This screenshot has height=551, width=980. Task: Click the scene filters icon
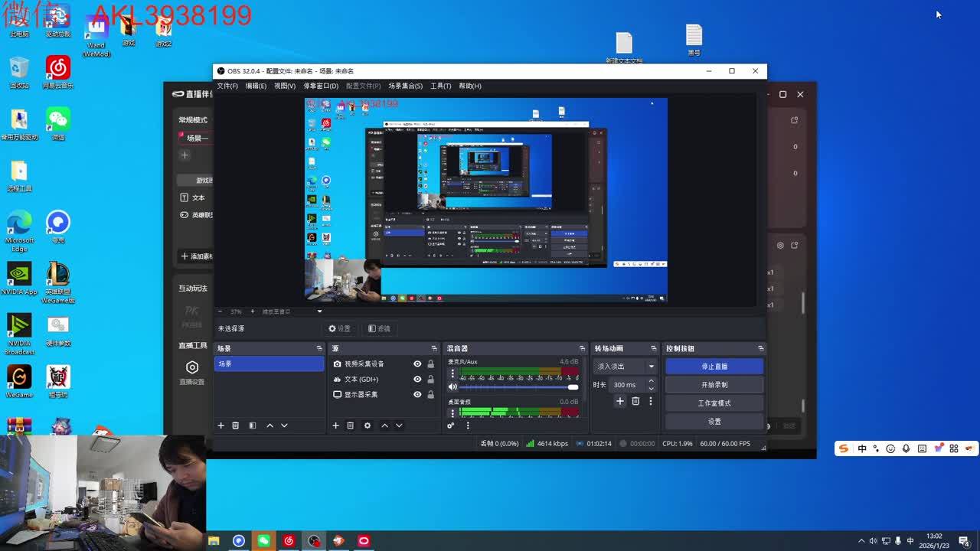(253, 425)
